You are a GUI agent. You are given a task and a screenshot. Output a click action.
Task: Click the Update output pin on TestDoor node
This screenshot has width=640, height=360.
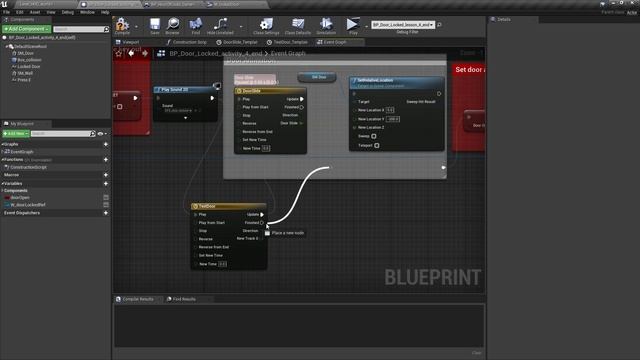262,214
